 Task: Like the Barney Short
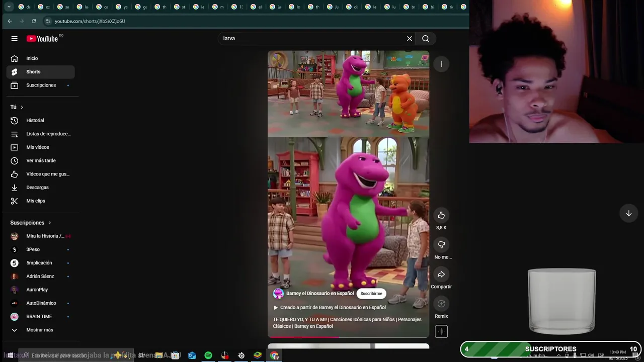tap(441, 215)
